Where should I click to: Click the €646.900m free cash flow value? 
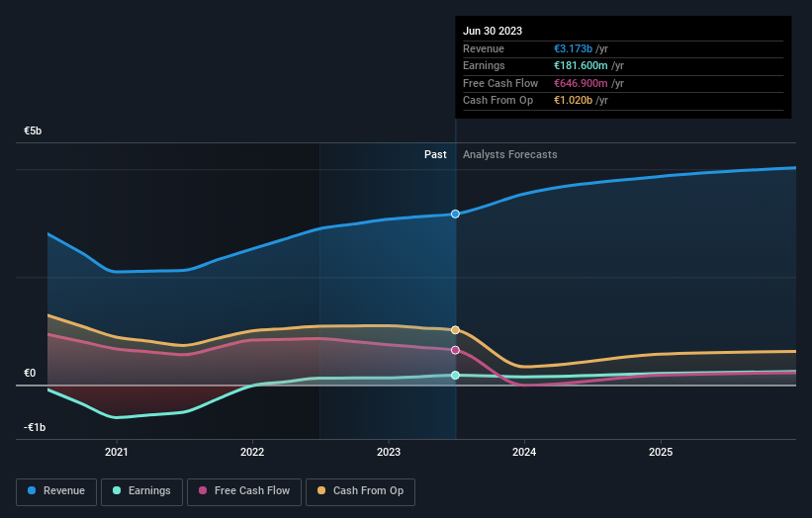(x=581, y=83)
